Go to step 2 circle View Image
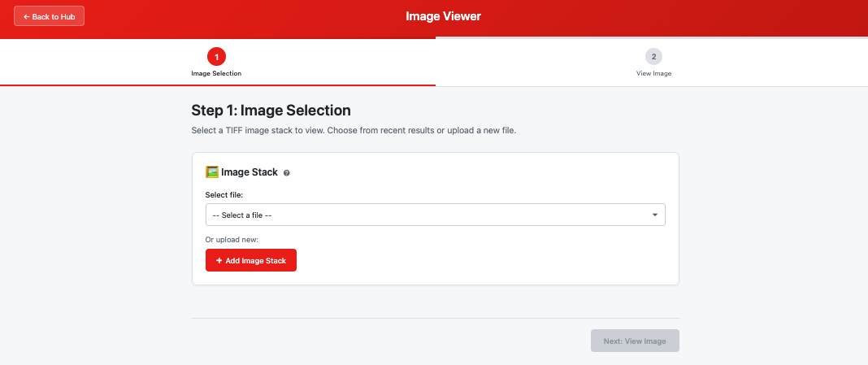Screen dimensions: 868x365 click(653, 56)
